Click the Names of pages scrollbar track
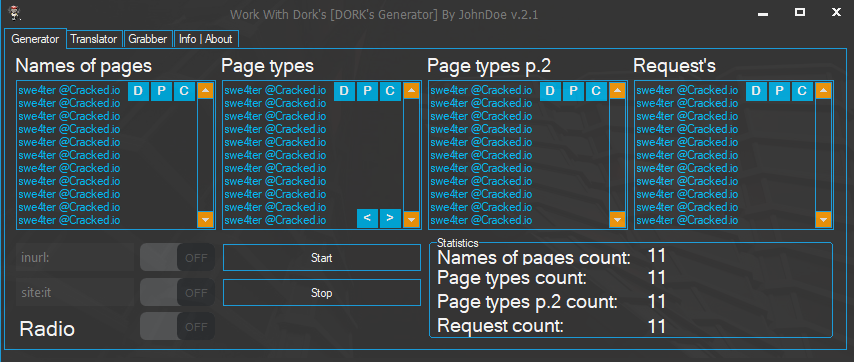Viewport: 854px width, 362px height. tap(205, 155)
